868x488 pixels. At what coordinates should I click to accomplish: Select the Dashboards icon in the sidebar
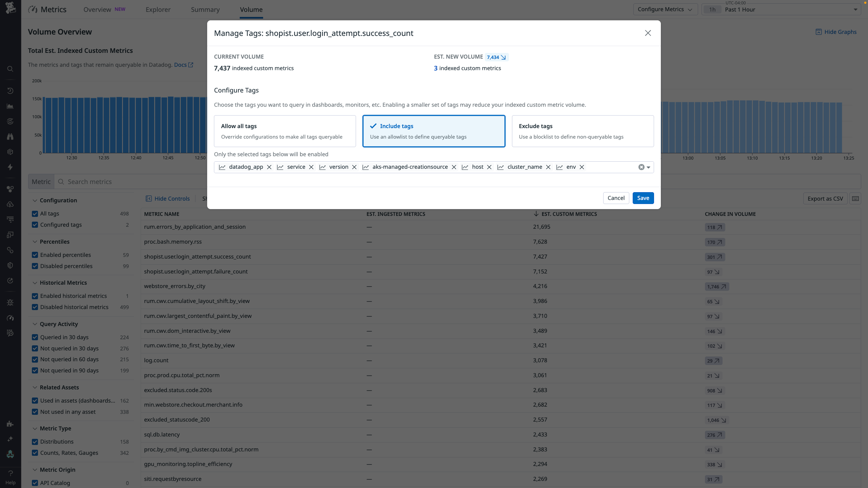10,106
